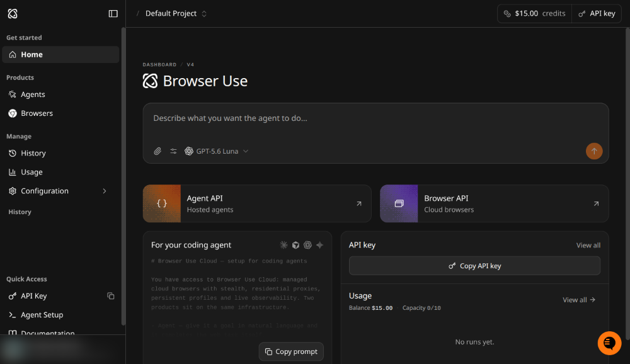Click the History clock icon
630x364 pixels.
pos(13,153)
